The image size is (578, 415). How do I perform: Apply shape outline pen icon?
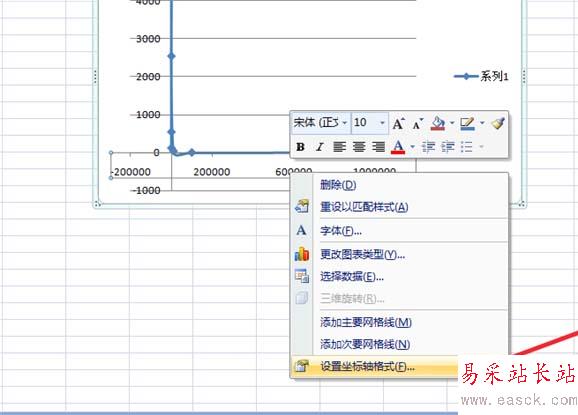(467, 123)
